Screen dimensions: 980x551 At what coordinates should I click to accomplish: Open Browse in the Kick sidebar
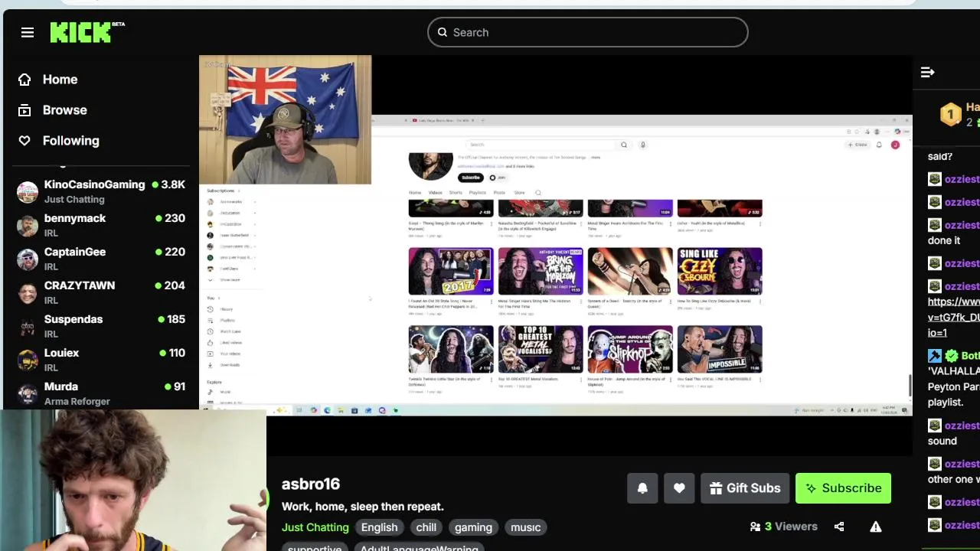pos(53,110)
